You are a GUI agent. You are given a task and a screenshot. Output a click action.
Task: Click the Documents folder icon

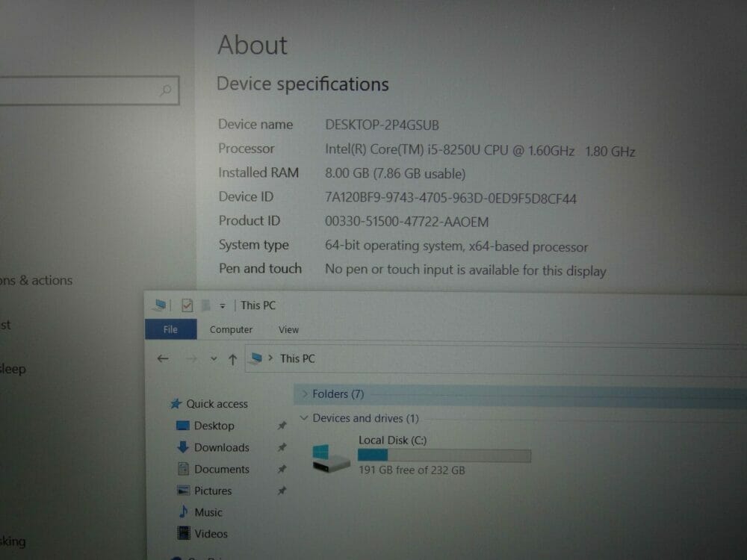point(184,469)
